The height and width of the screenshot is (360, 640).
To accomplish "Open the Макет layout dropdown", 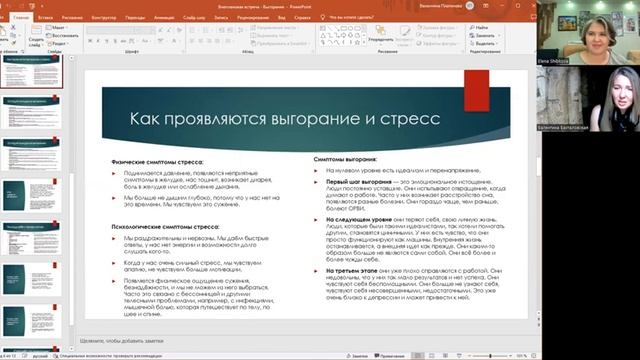I will tap(57, 27).
